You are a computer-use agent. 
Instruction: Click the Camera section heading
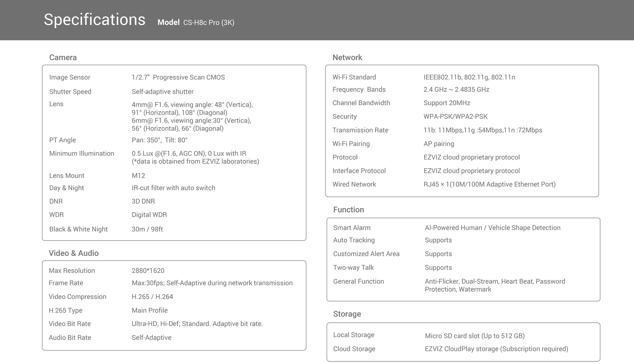coord(63,57)
